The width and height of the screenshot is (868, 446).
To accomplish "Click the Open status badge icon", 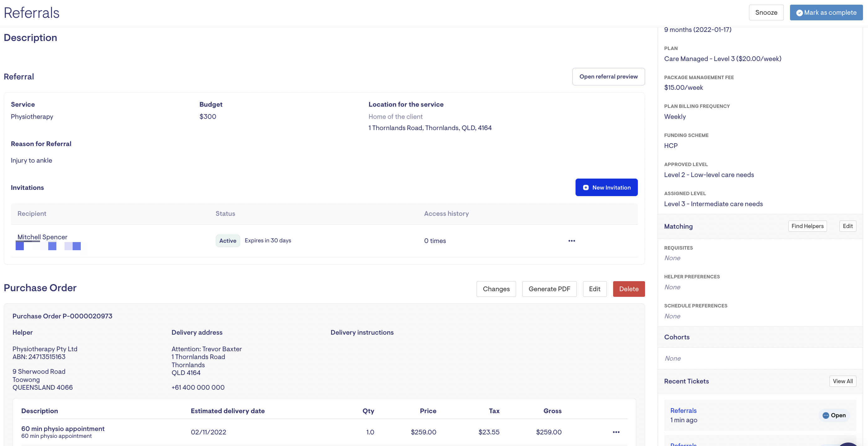I will [x=825, y=415].
